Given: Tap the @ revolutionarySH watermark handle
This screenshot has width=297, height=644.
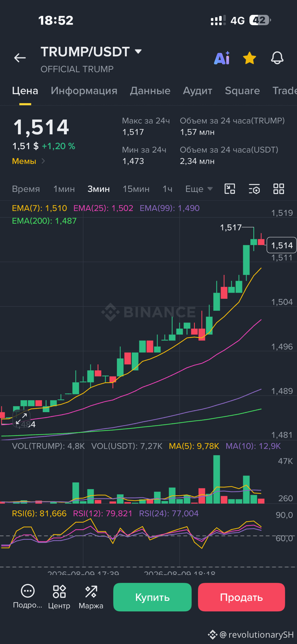Looking at the screenshot, I should 256,635.
